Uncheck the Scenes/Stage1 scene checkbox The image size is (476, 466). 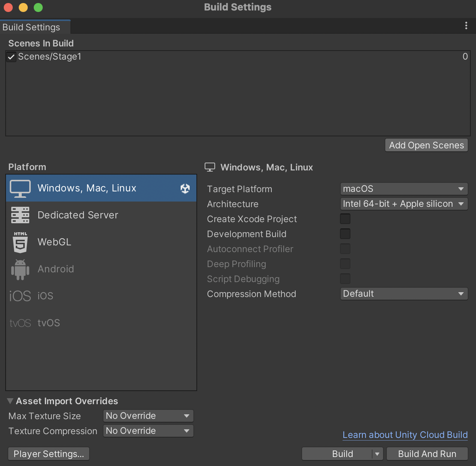point(11,57)
